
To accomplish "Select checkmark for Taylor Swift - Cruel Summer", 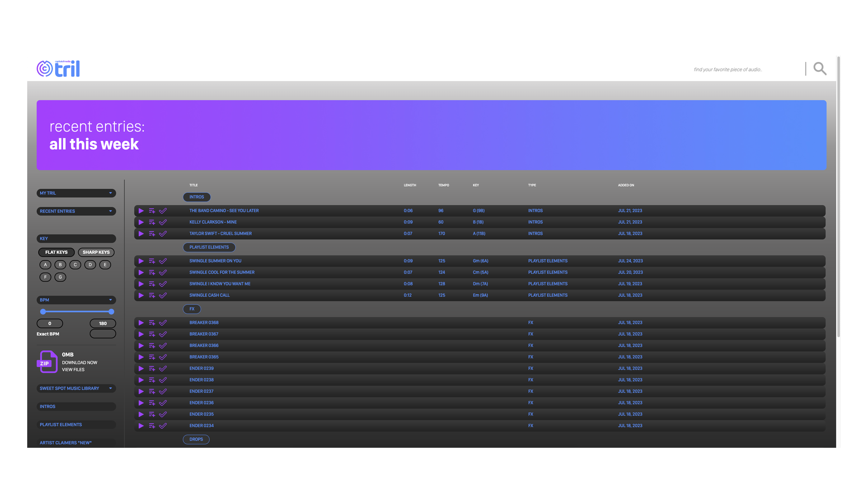I will tap(163, 234).
